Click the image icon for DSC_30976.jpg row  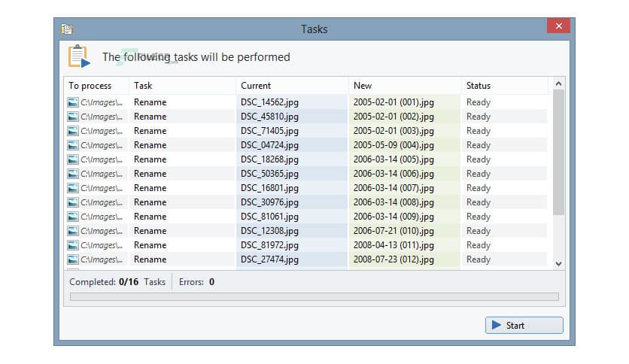pos(73,202)
